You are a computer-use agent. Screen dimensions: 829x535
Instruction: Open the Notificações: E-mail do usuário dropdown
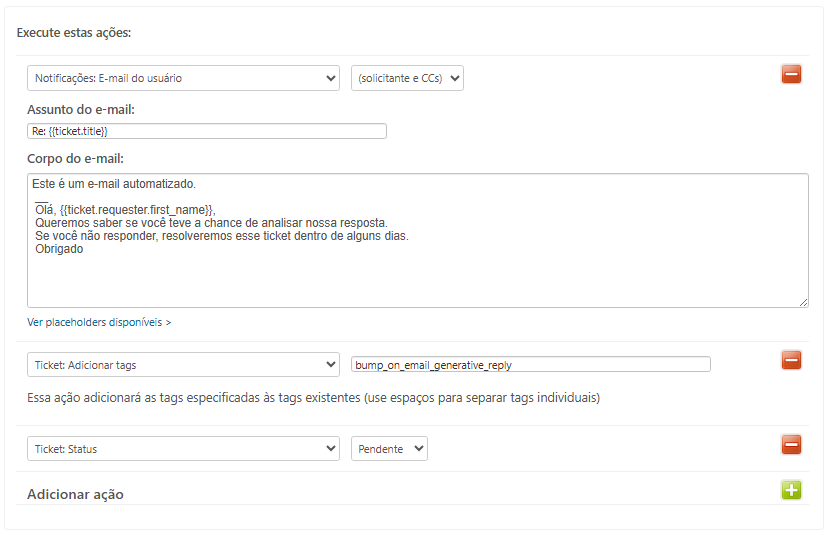point(183,78)
